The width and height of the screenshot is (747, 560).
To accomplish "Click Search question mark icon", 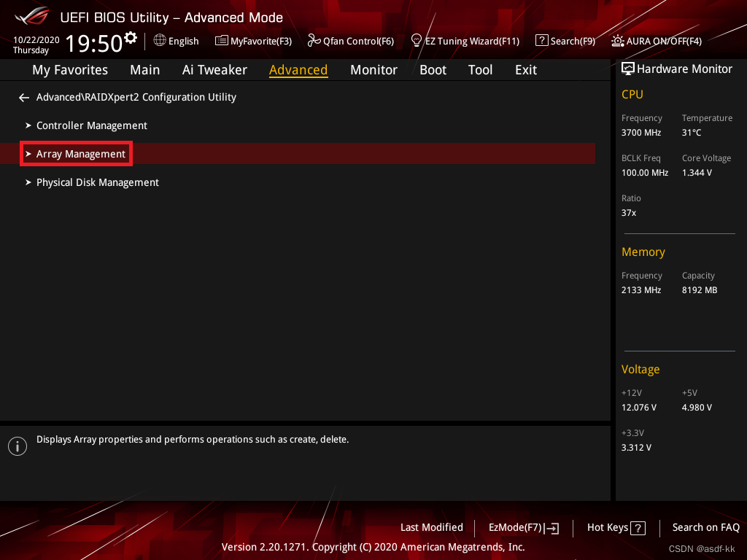I will 542,41.
